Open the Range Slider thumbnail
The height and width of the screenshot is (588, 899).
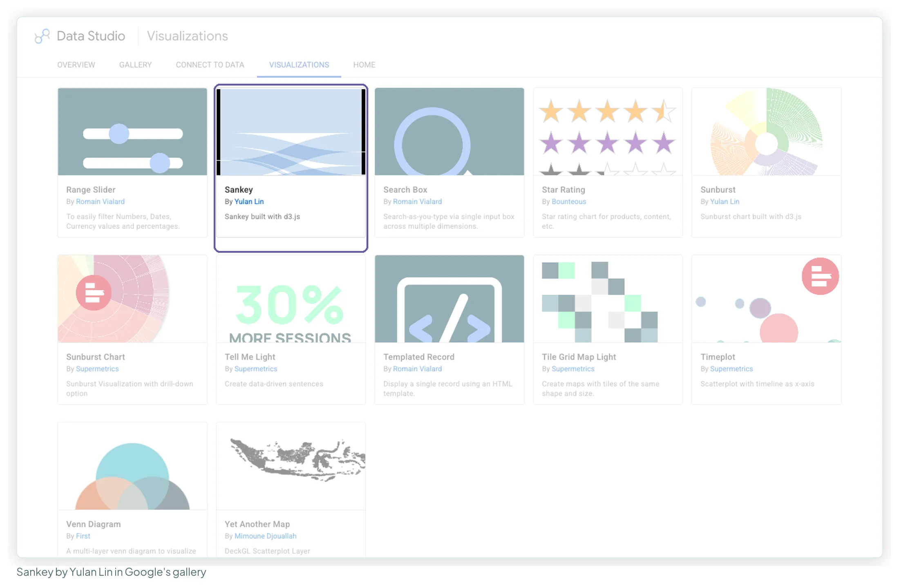point(132,132)
